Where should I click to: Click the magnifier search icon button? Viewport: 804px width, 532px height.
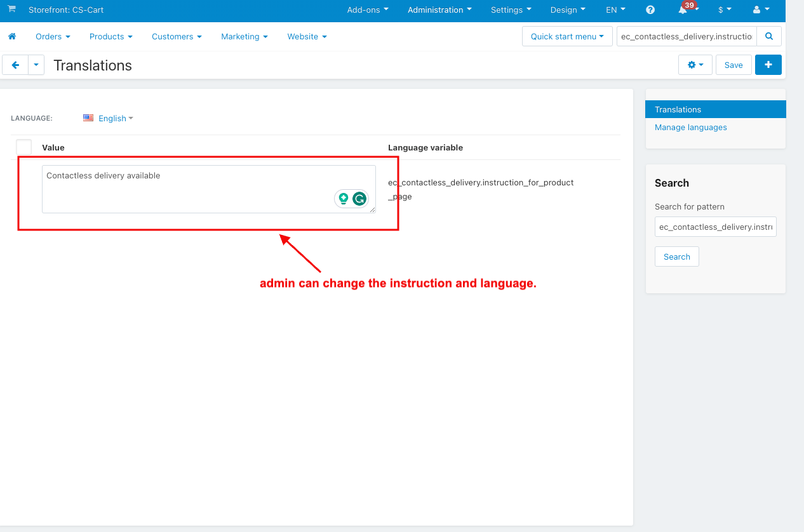[x=769, y=36]
